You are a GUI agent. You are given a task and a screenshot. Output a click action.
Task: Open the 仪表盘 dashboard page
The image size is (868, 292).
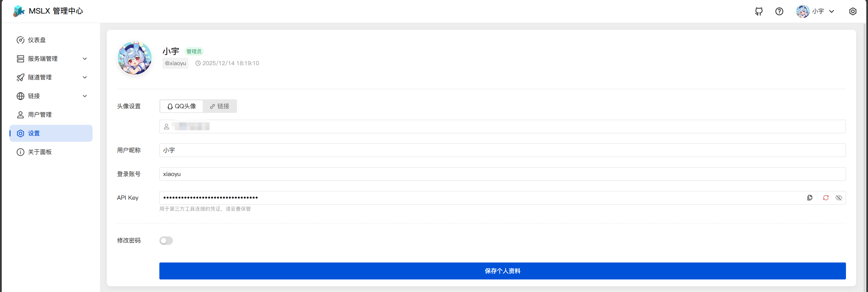(x=37, y=40)
